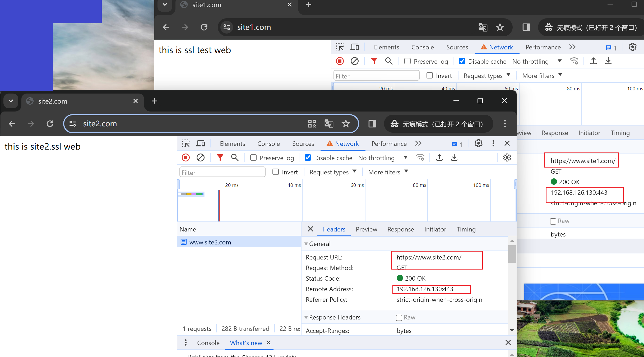The image size is (644, 357).
Task: Bookmark site2.com with the star icon
Action: click(x=346, y=124)
